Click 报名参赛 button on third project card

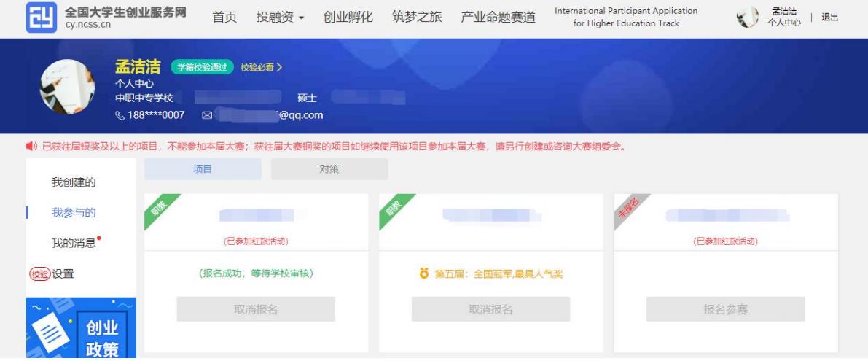[x=725, y=309]
